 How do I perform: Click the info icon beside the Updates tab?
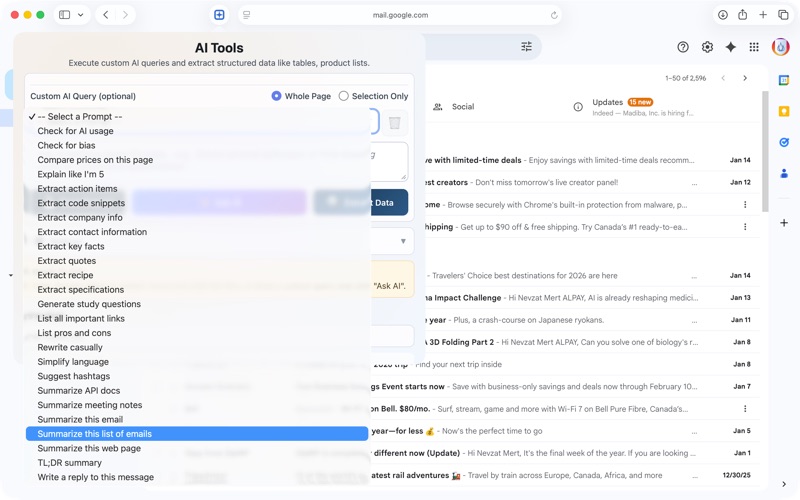(x=578, y=107)
